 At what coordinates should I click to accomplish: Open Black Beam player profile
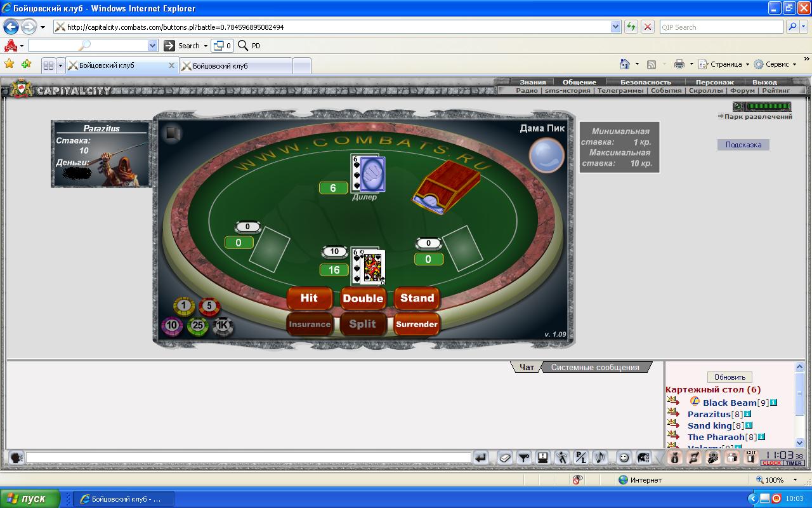tap(730, 403)
